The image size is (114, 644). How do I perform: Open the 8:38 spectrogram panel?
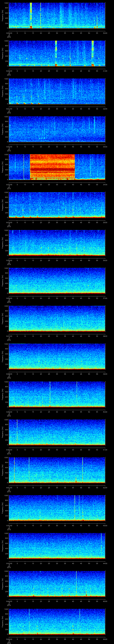pos(57,356)
